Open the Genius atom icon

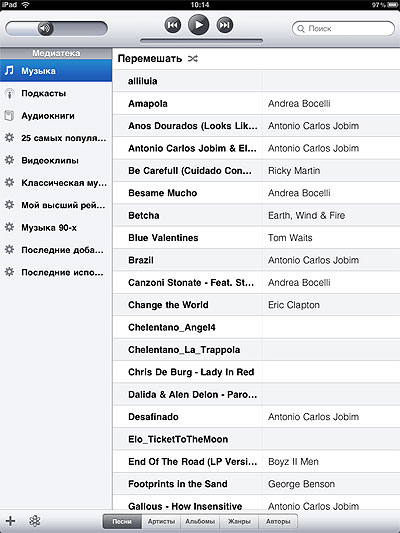tap(35, 521)
